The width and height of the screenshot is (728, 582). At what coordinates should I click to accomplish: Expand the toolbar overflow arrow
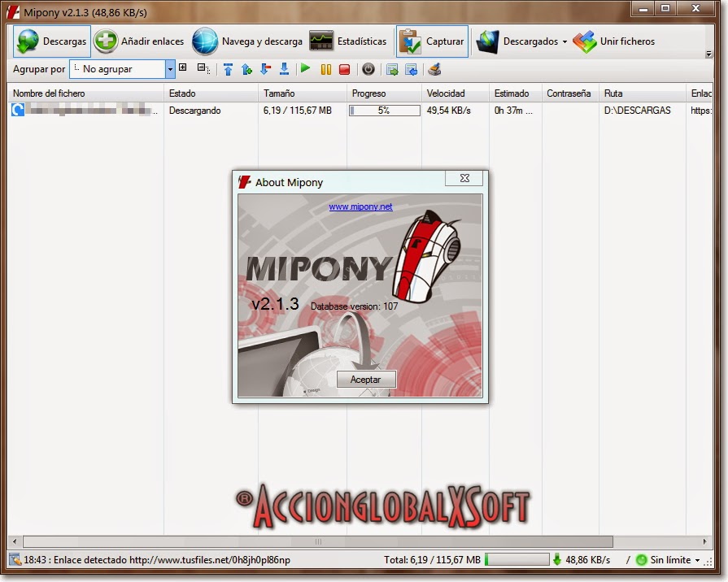point(708,54)
